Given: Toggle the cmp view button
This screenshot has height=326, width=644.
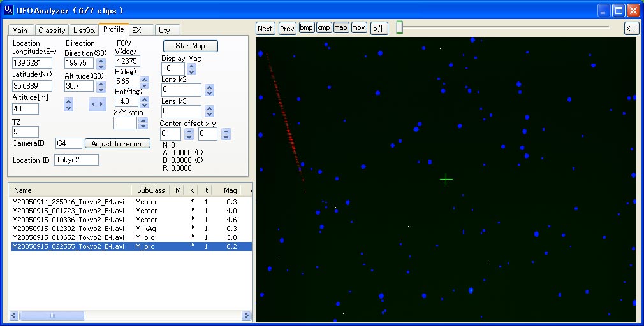Looking at the screenshot, I should [x=324, y=28].
